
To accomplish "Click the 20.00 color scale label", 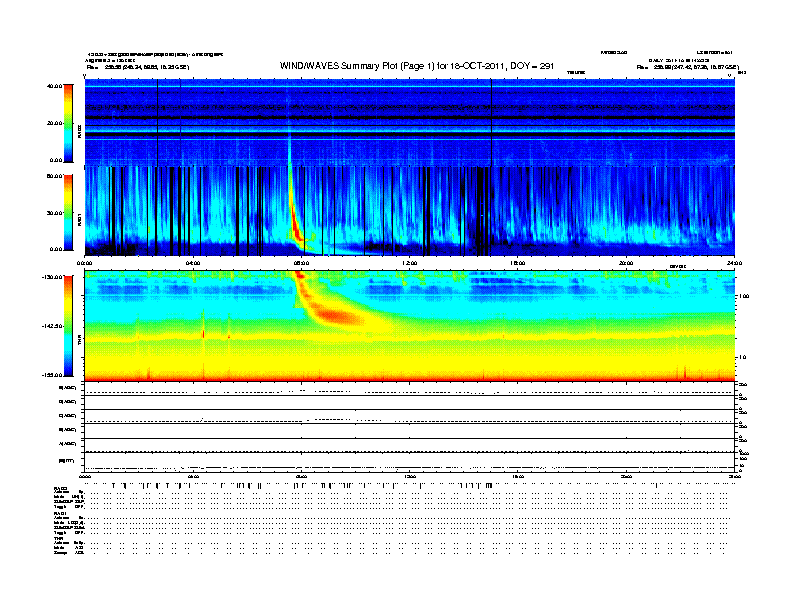I will coord(54,123).
